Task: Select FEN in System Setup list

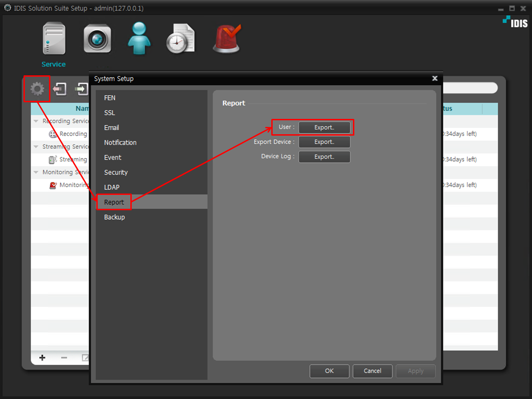Action: (151, 98)
